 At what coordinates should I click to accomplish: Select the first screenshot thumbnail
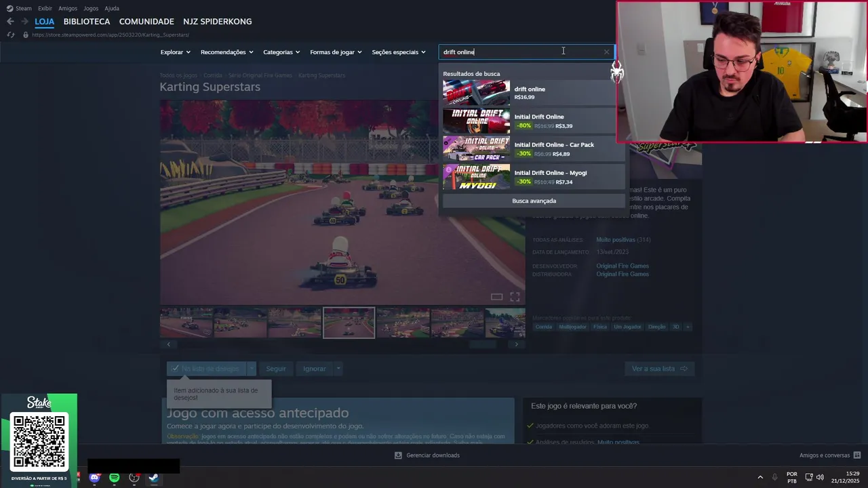coord(186,323)
